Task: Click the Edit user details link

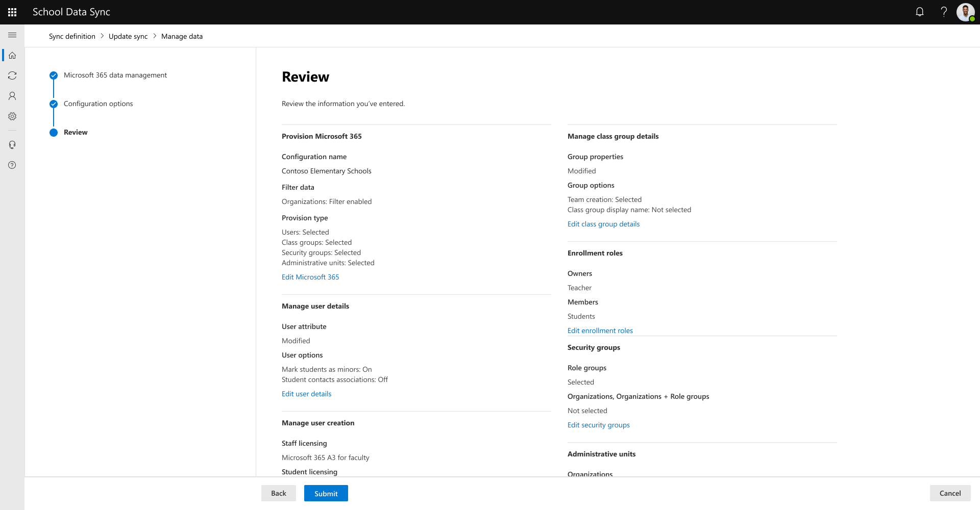Action: (x=306, y=394)
